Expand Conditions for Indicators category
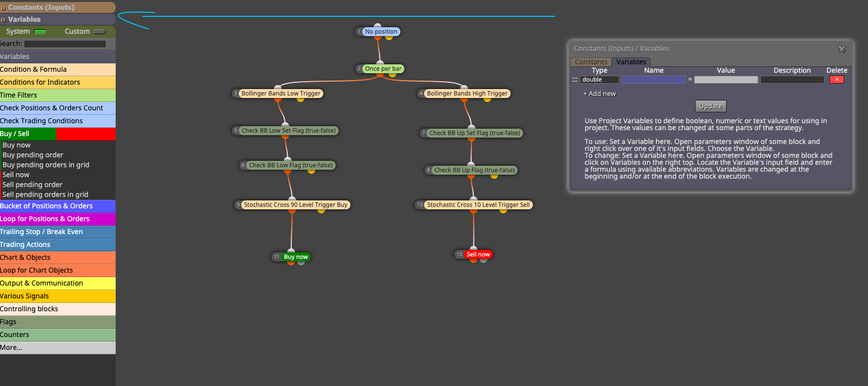 (x=58, y=82)
